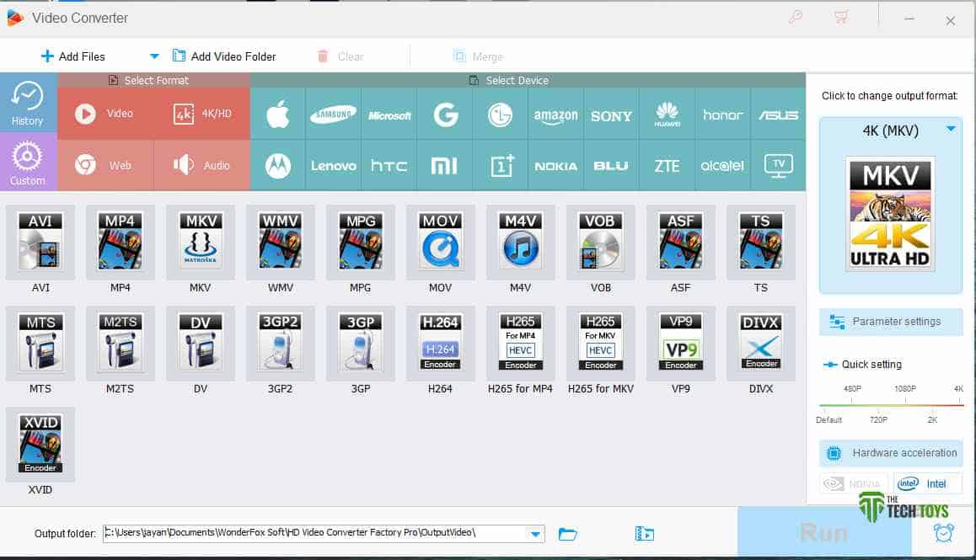The image size is (976, 560).
Task: Click the Parameter settings button
Action: tap(891, 321)
